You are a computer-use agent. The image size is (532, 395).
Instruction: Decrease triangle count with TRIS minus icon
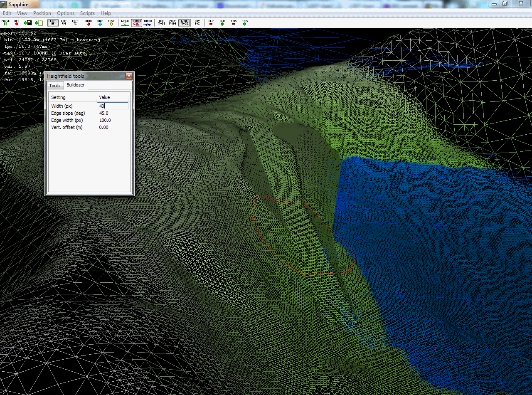point(234,23)
